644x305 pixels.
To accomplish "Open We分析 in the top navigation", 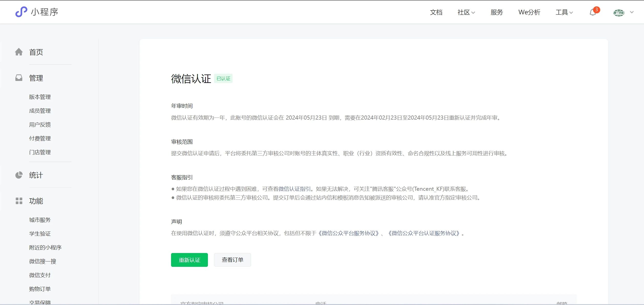I will click(x=529, y=12).
